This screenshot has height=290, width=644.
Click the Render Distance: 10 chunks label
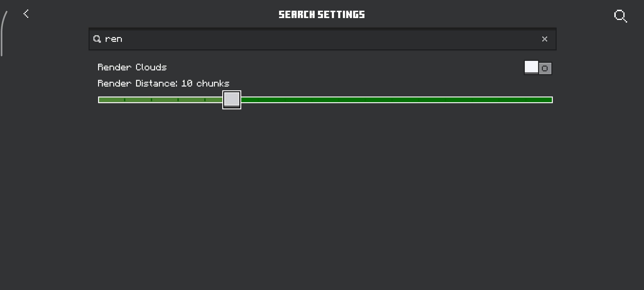163,83
